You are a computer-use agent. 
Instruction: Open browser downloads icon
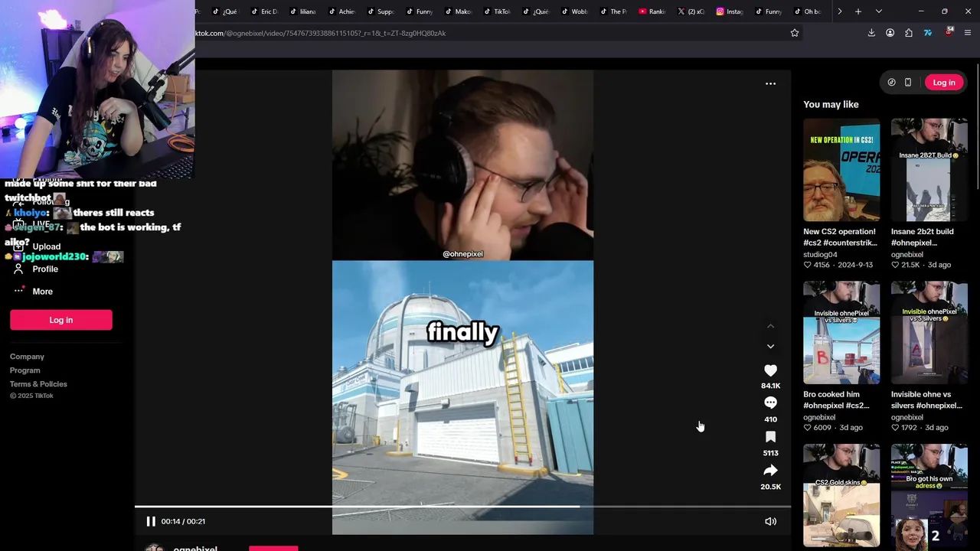871,33
